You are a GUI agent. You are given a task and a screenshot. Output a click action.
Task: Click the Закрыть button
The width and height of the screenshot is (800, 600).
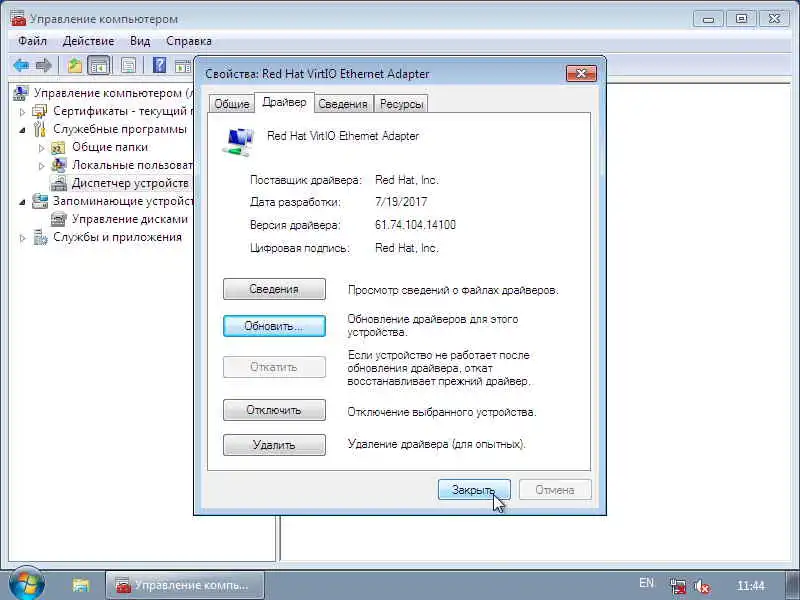(x=474, y=490)
